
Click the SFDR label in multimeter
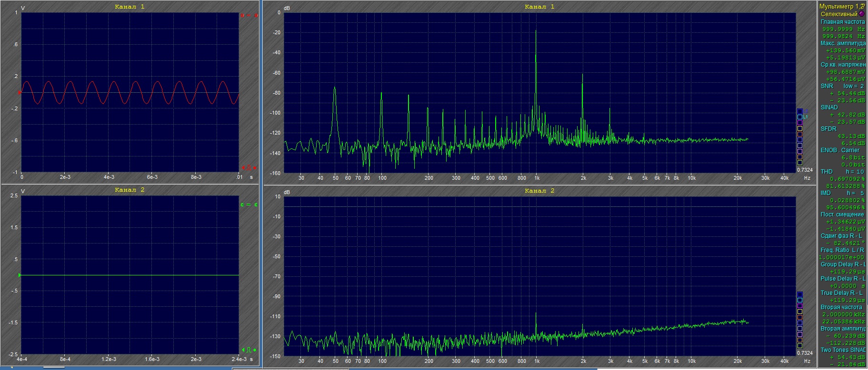(828, 128)
